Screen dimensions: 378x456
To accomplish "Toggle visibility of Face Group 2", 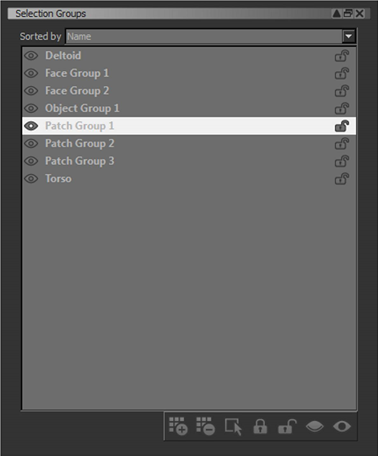I will tap(31, 91).
